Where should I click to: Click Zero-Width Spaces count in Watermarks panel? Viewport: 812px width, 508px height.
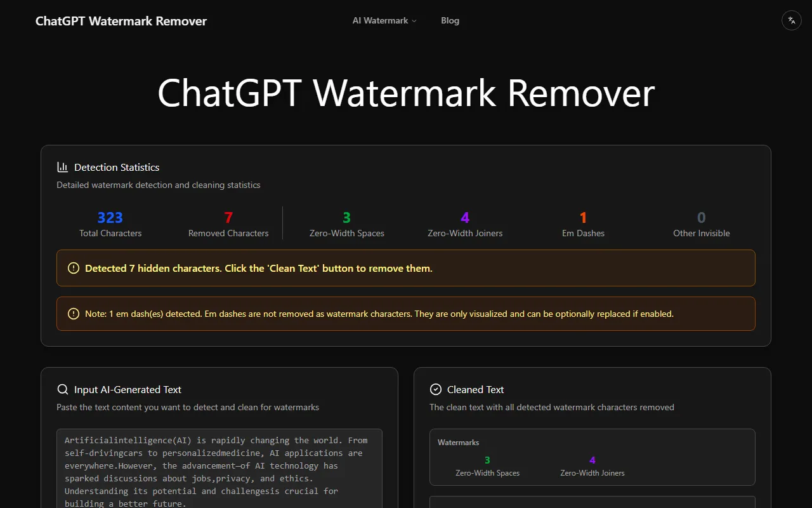click(487, 460)
